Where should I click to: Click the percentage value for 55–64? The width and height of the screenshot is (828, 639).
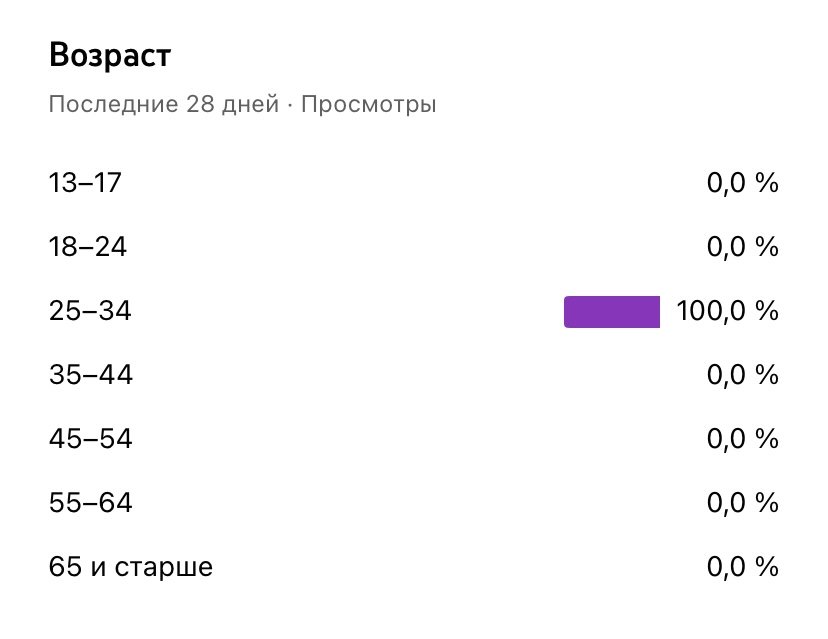pyautogui.click(x=741, y=503)
